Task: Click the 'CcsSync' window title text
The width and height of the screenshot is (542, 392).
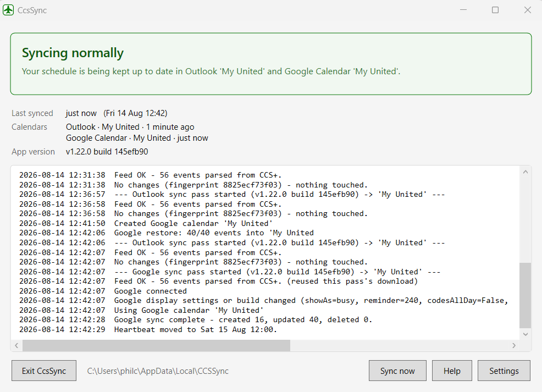Action: point(32,10)
